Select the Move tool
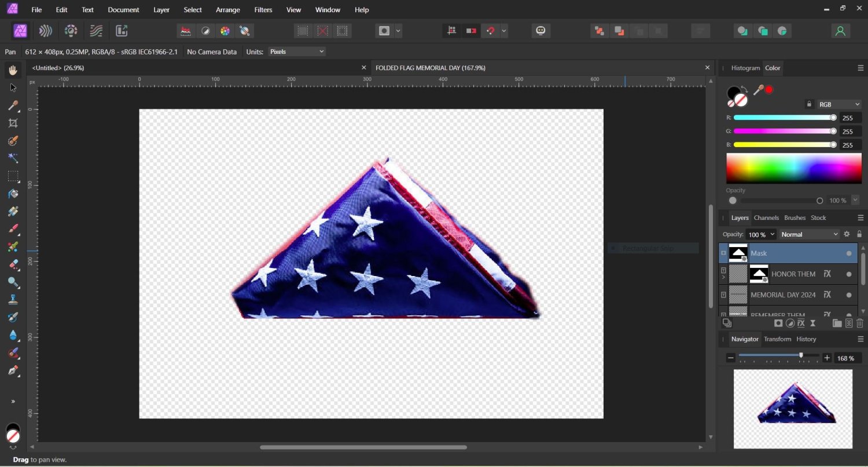868x467 pixels. point(12,87)
